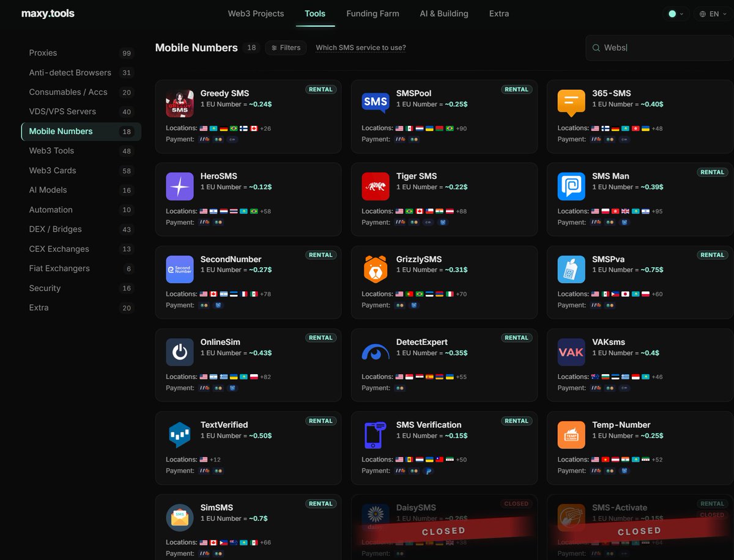Select the Tools navigation tab
Image resolution: width=734 pixels, height=560 pixels.
[x=315, y=13]
